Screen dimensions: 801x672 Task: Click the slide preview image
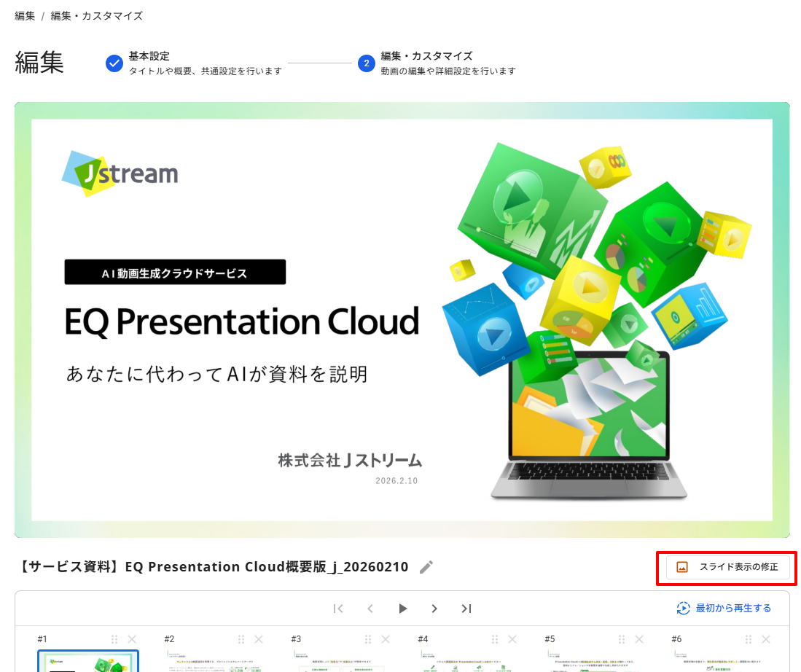tap(402, 320)
